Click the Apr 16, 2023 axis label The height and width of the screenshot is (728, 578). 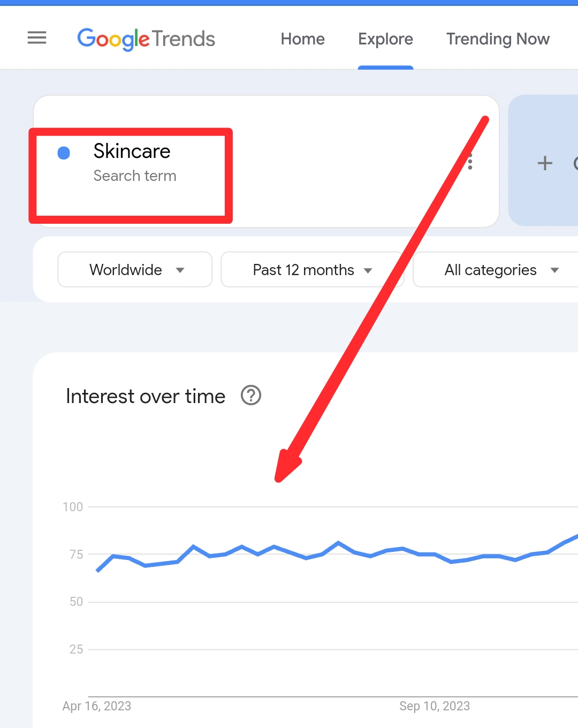(x=97, y=706)
